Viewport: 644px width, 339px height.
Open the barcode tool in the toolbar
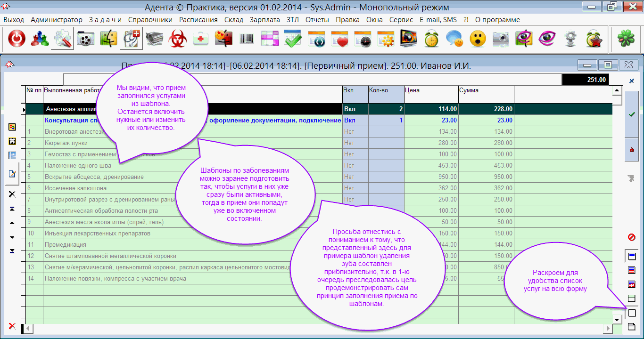(x=247, y=39)
